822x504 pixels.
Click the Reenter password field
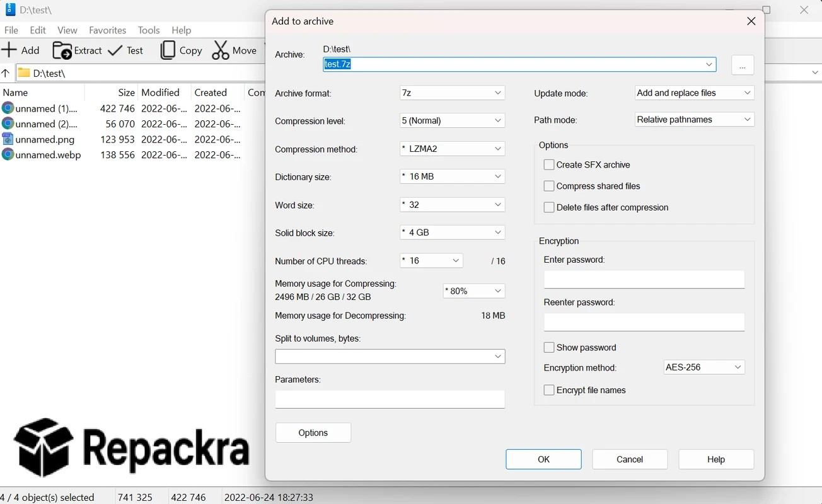pyautogui.click(x=644, y=323)
